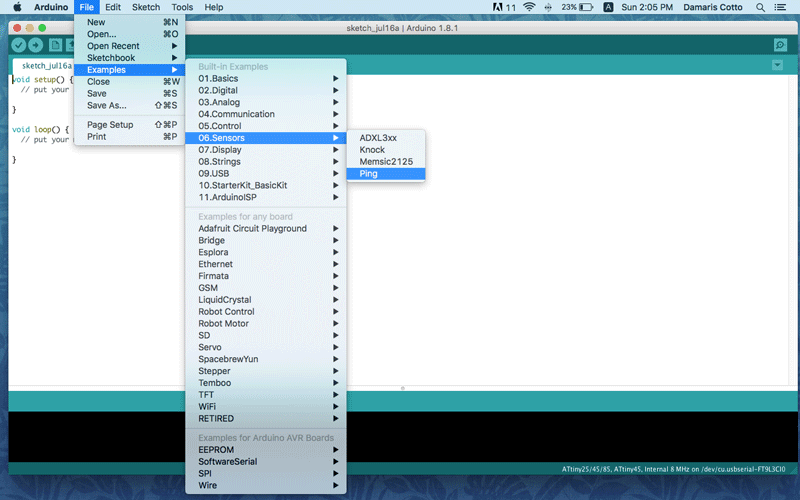800x500 pixels.
Task: Open LiquidCrystal library examples
Action: [x=266, y=299]
